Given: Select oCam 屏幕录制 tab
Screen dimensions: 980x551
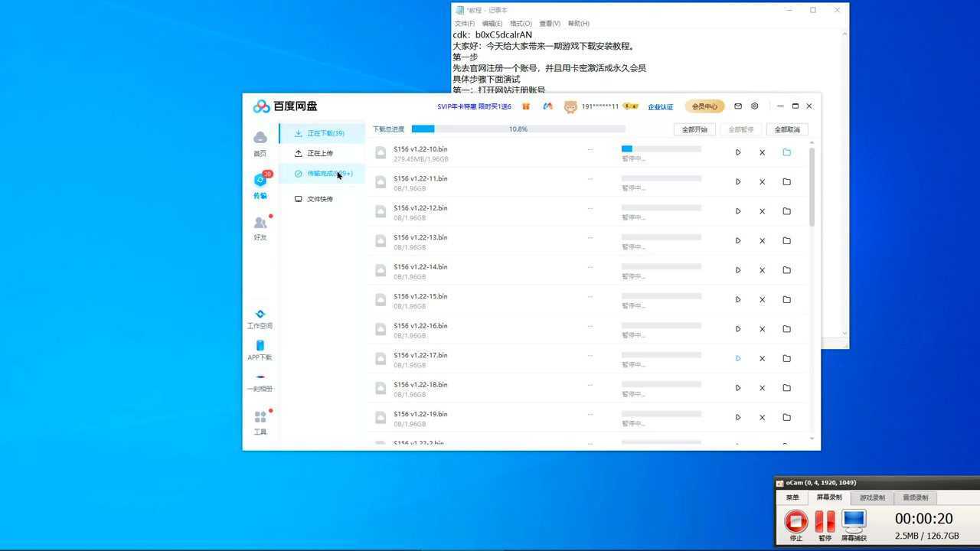Looking at the screenshot, I should click(x=829, y=497).
